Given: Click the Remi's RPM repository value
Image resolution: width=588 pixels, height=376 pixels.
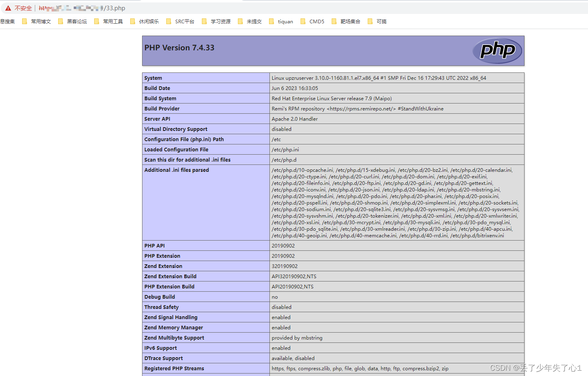Looking at the screenshot, I should click(x=357, y=109).
